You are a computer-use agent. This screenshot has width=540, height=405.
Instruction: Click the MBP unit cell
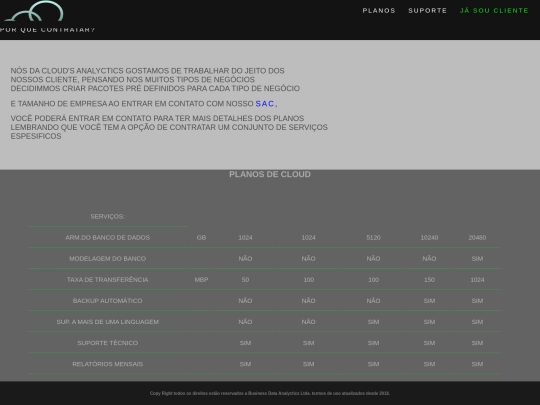tap(201, 280)
